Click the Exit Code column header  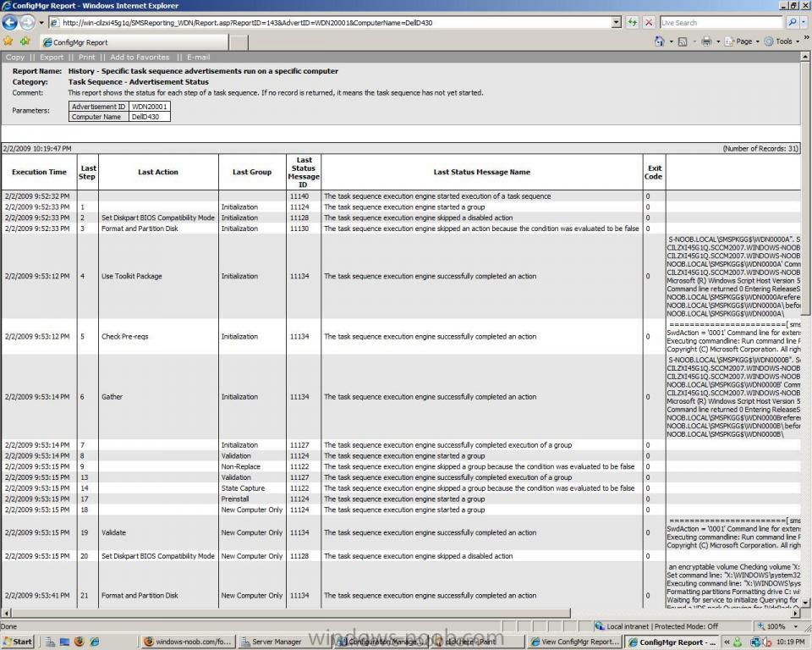click(x=654, y=172)
